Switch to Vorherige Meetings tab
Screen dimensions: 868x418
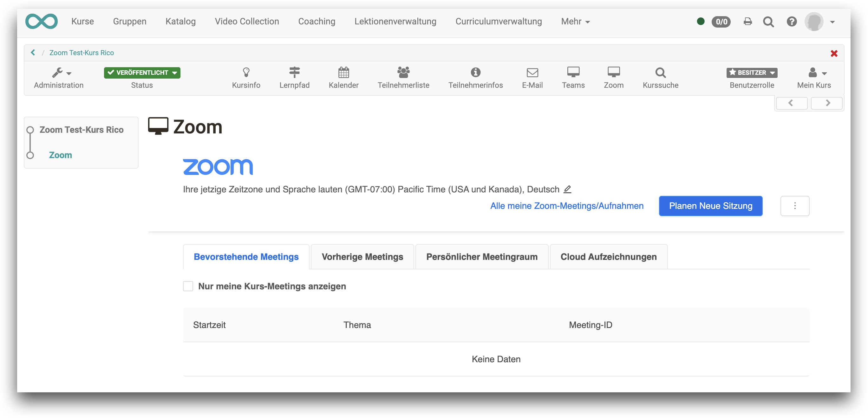[x=362, y=257]
